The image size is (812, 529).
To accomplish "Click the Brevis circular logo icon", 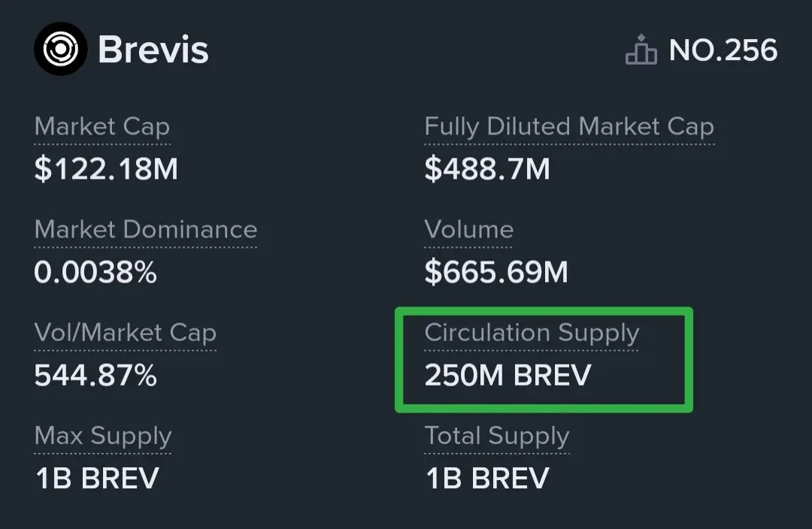I will click(x=60, y=49).
